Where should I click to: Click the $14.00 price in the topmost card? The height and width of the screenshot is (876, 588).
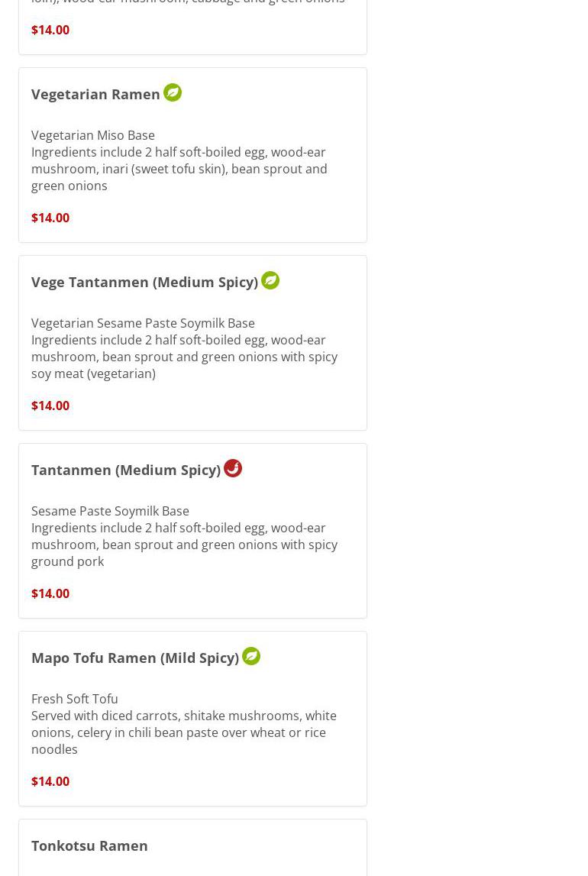50,30
